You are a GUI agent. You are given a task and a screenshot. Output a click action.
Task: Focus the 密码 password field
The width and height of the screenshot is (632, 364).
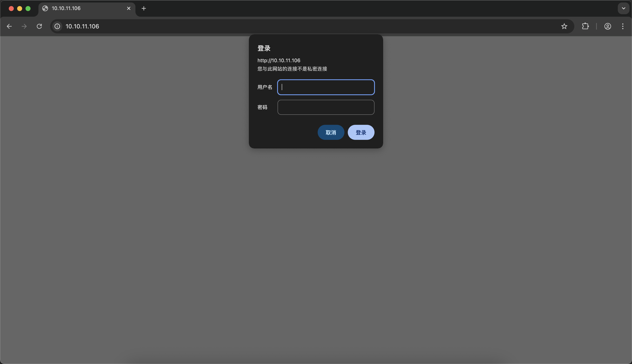click(x=326, y=107)
